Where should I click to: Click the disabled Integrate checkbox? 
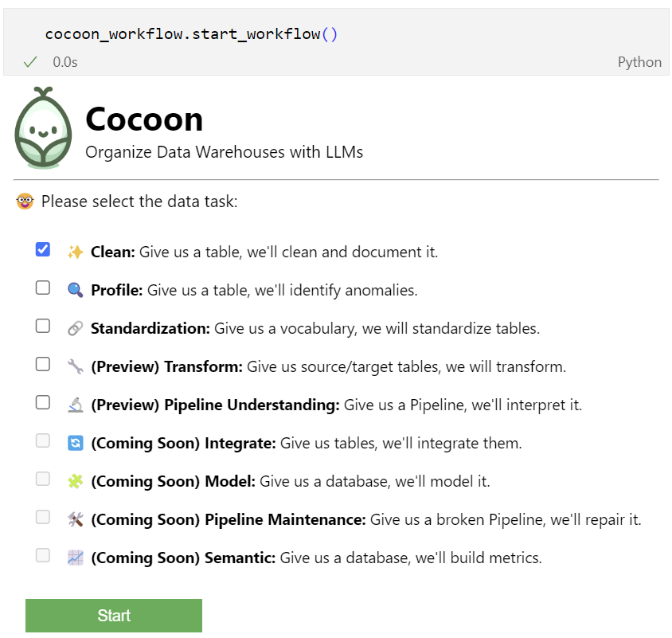pos(43,440)
